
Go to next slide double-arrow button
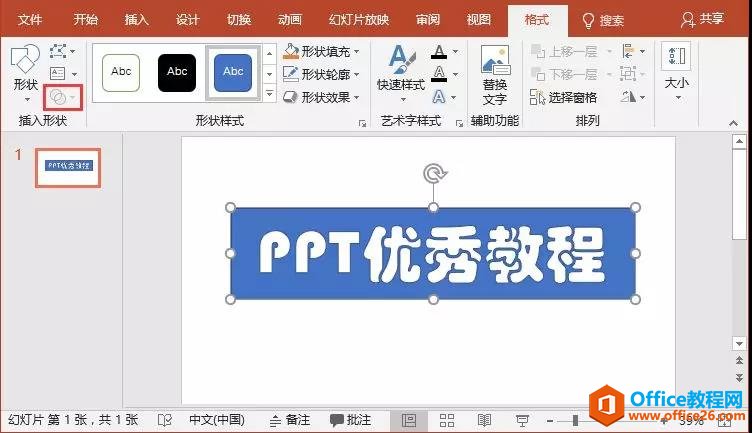[739, 378]
